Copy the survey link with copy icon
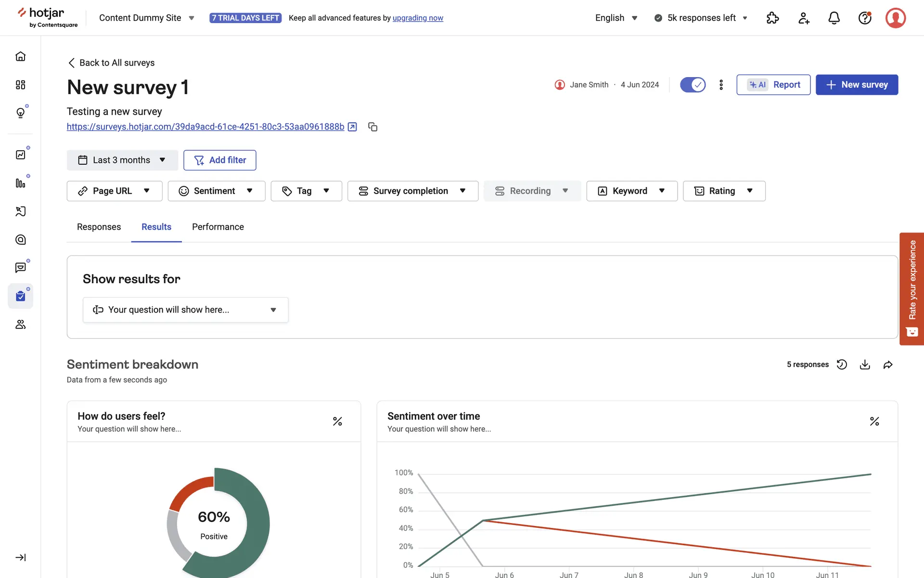This screenshot has height=578, width=924. pos(372,127)
